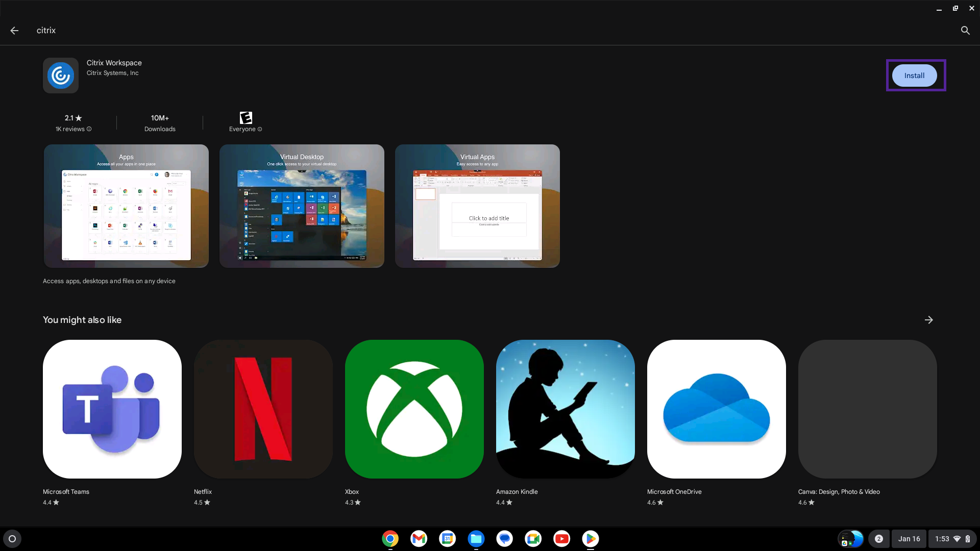This screenshot has width=980, height=551.
Task: Open the Apps screenshot thumbnail
Action: click(x=126, y=206)
